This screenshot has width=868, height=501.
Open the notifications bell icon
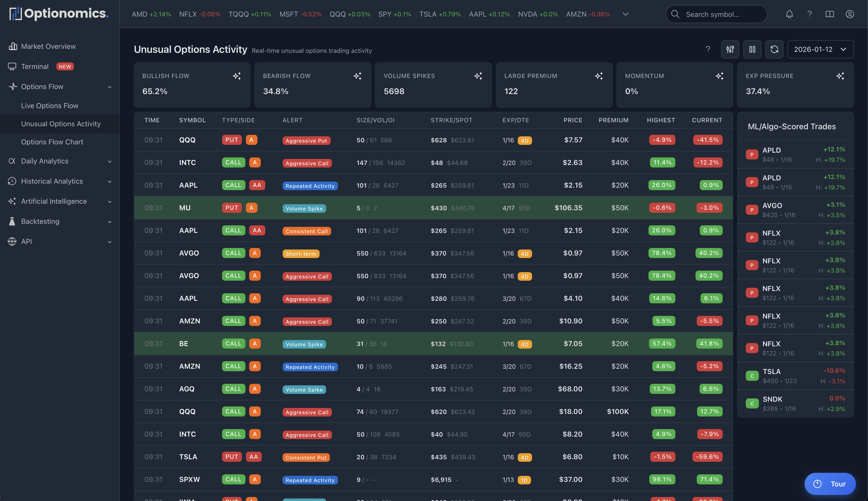tap(789, 14)
